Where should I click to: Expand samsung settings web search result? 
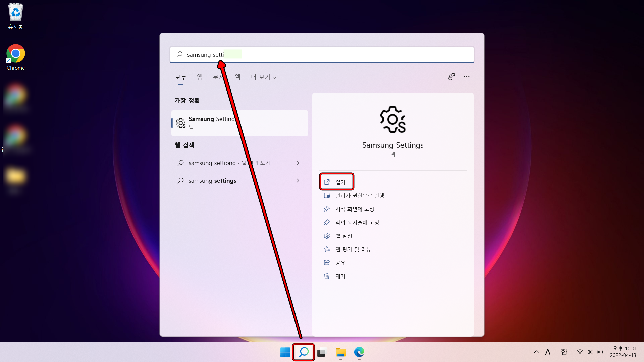298,180
